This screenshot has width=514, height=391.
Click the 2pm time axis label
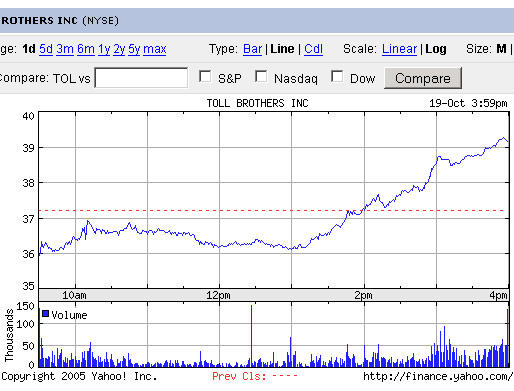click(x=363, y=295)
